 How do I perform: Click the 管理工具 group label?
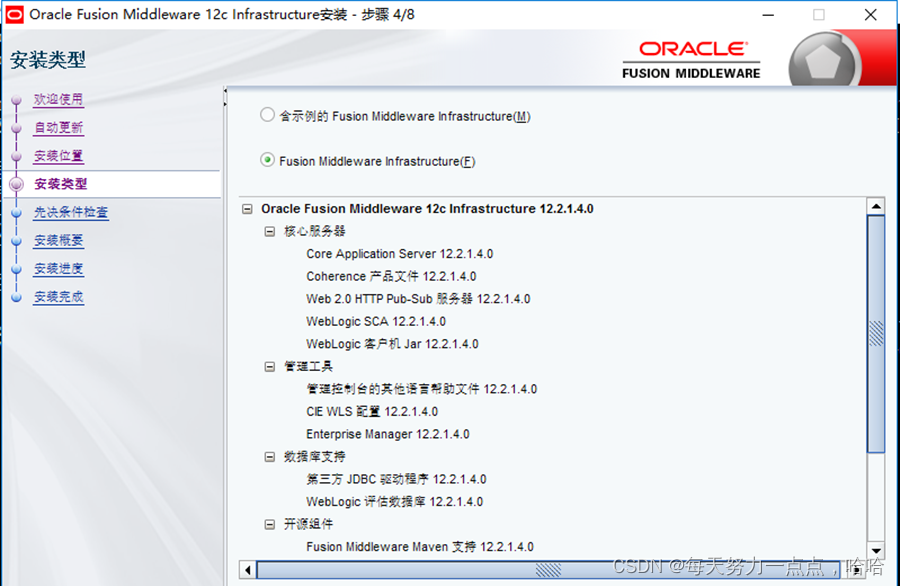tap(308, 366)
